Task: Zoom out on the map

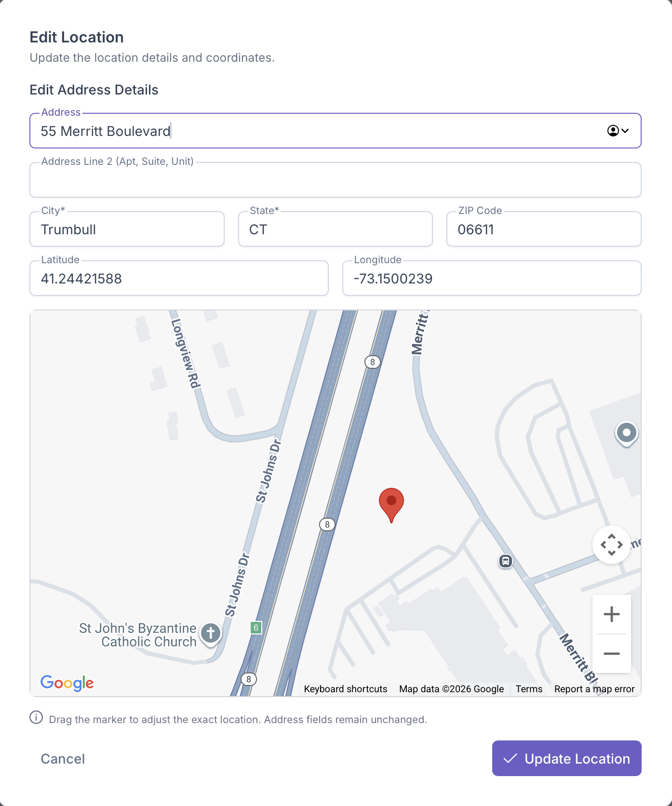Action: coord(611,654)
